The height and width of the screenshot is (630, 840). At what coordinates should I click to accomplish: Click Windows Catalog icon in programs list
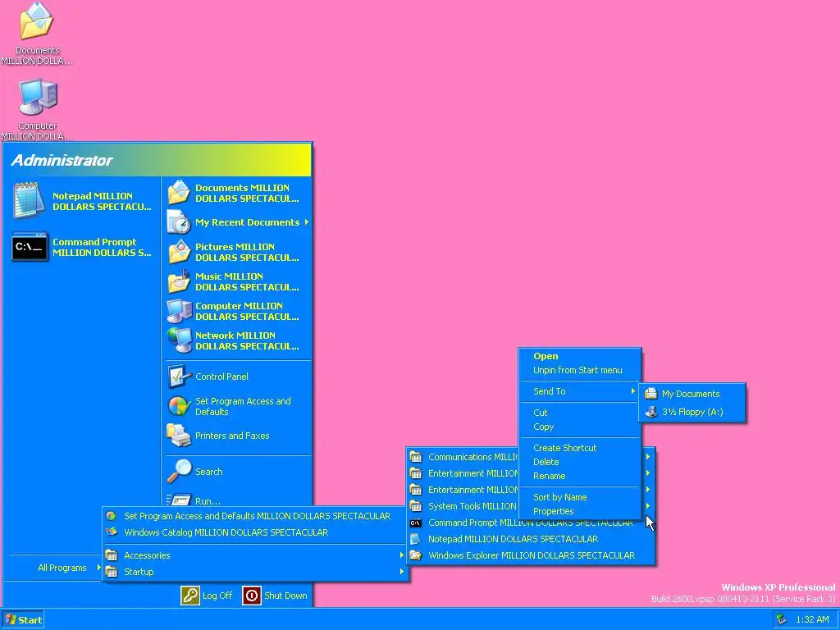112,532
